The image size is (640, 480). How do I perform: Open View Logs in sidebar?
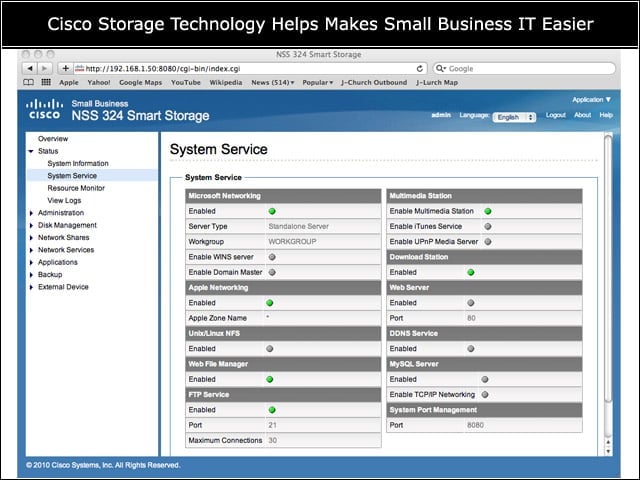tap(64, 200)
